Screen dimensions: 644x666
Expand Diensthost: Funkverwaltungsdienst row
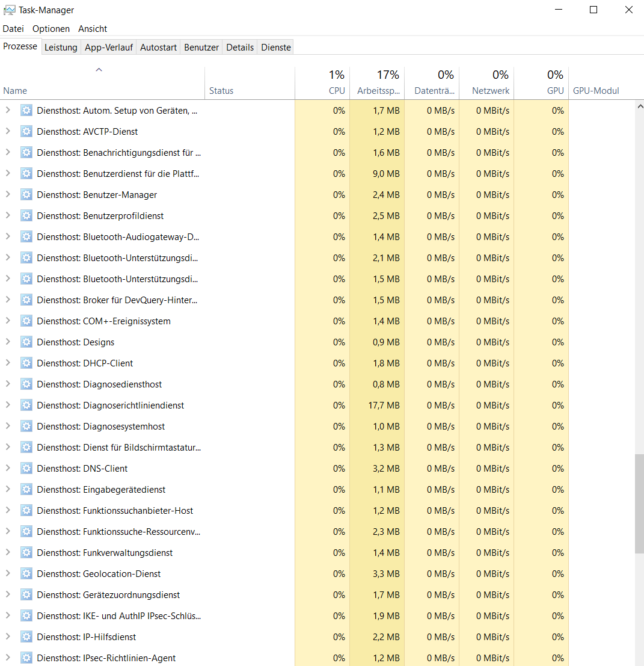click(x=8, y=552)
